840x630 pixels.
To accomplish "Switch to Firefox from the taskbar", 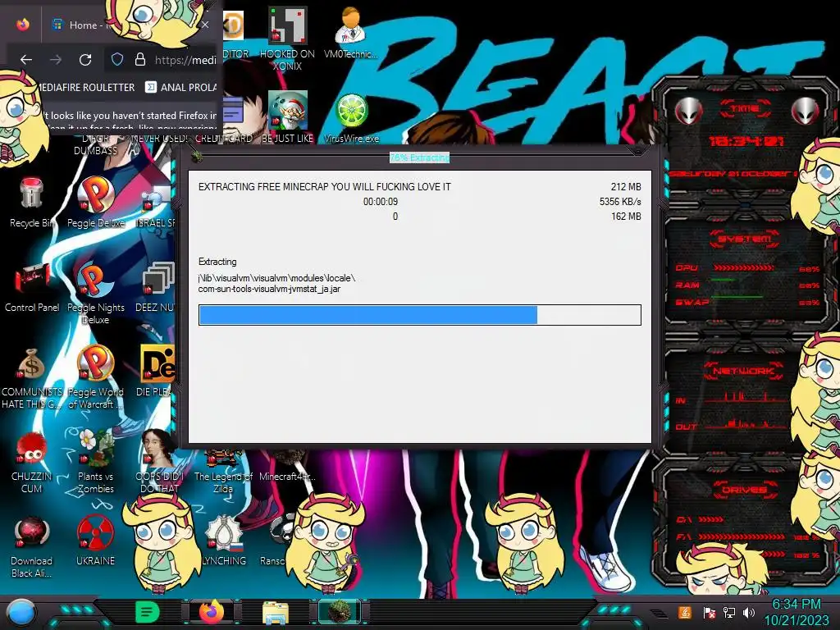I will (x=212, y=612).
